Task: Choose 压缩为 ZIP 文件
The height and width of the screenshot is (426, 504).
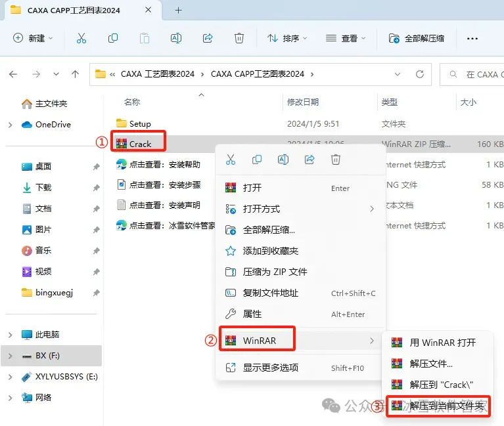Action: point(300,272)
